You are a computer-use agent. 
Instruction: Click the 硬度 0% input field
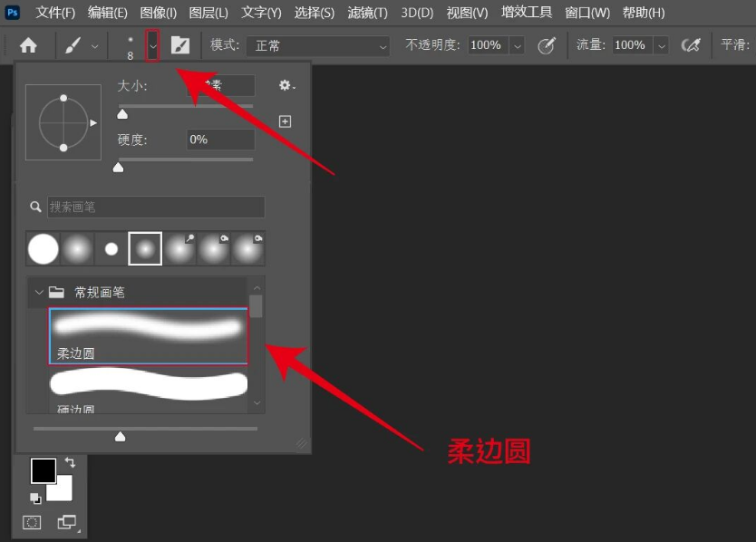click(221, 140)
